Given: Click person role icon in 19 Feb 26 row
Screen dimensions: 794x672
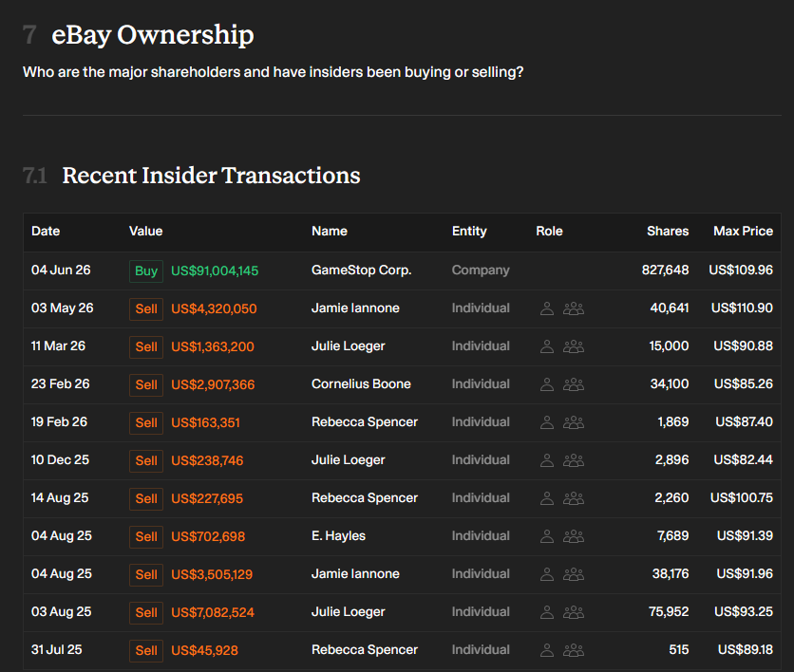Looking at the screenshot, I should [x=547, y=422].
